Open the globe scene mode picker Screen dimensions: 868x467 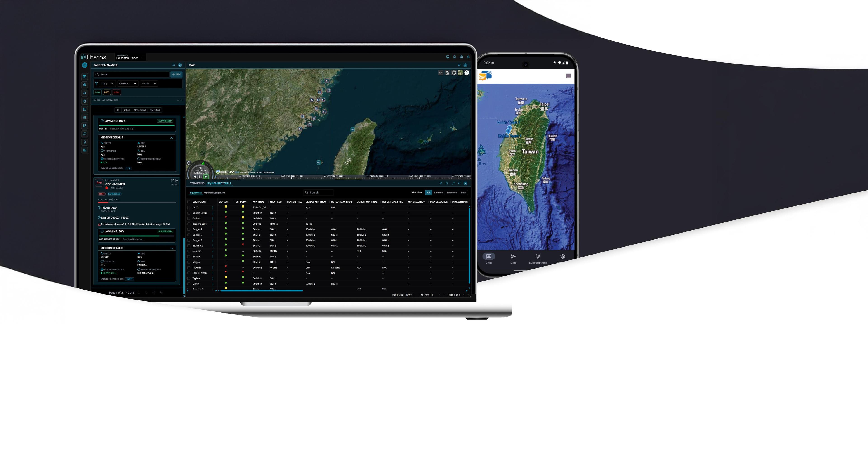click(x=454, y=73)
